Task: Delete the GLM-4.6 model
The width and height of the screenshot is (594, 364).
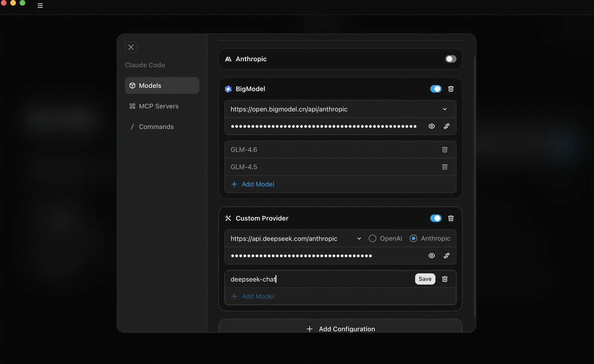Action: pyautogui.click(x=445, y=150)
